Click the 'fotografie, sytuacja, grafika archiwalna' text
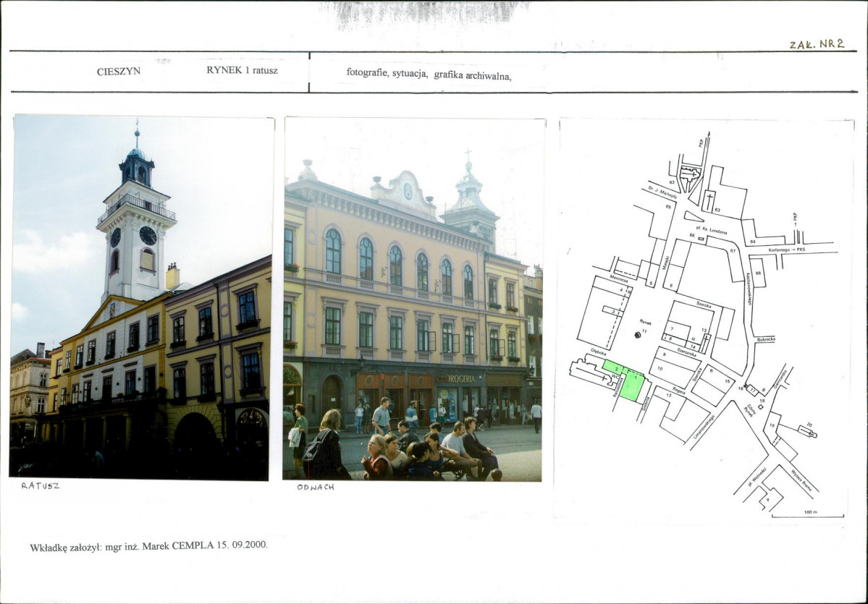Viewport: 868px width, 604px height. tap(429, 73)
